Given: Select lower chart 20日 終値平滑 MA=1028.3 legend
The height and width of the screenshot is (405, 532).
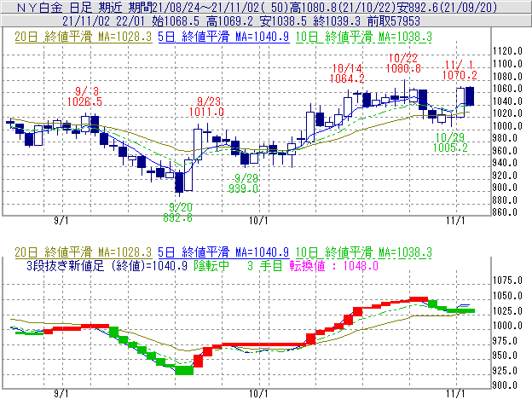Looking at the screenshot, I should point(84,252).
